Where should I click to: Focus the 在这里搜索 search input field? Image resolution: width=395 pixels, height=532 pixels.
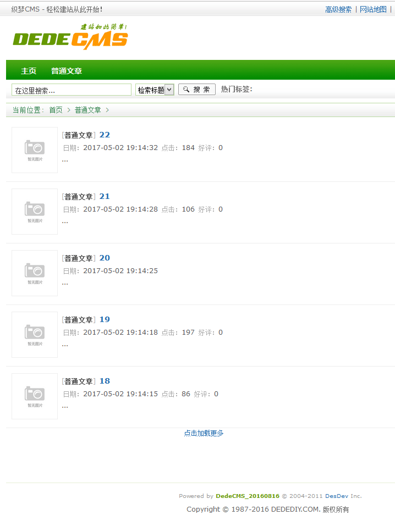coord(72,90)
